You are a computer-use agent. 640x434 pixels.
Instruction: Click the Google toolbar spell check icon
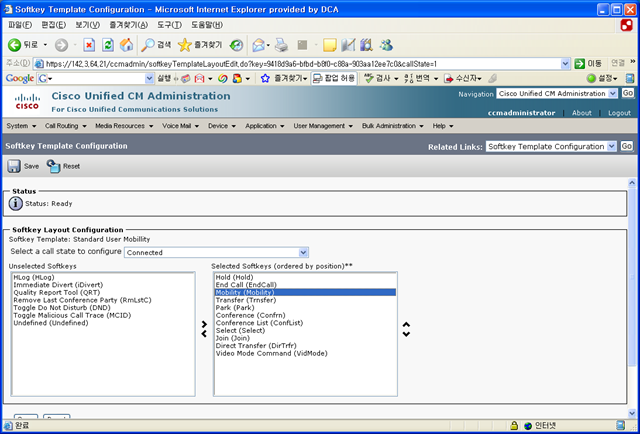tap(369, 78)
